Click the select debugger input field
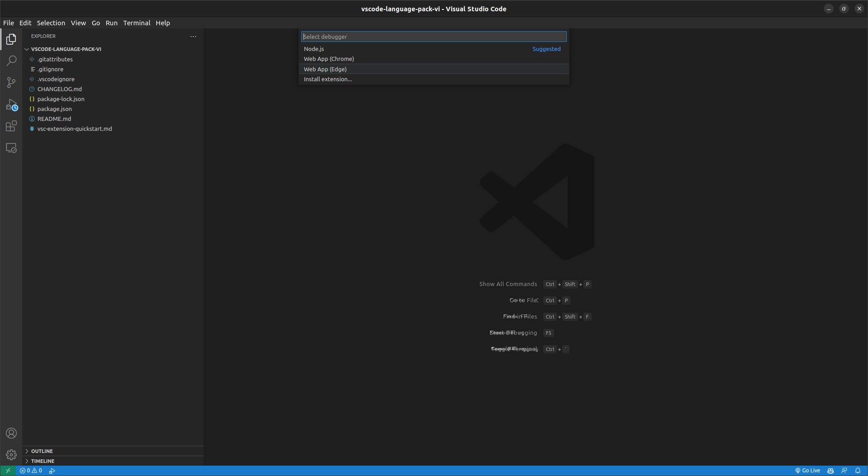This screenshot has height=476, width=868. (433, 37)
